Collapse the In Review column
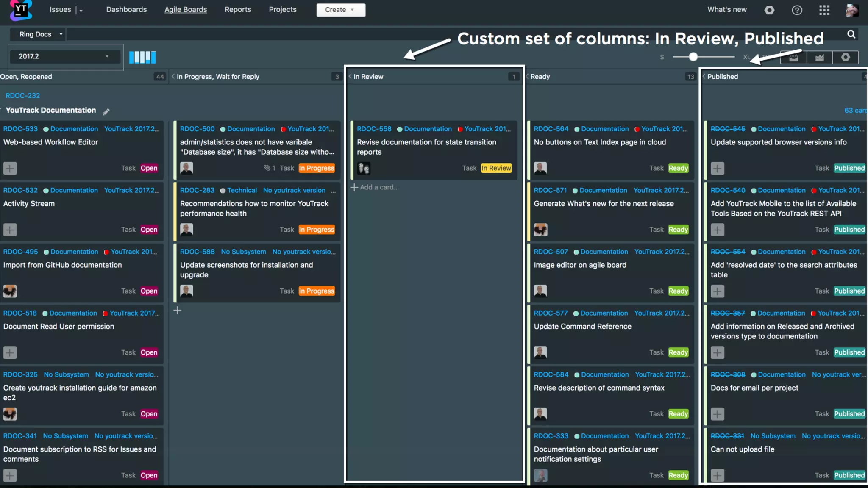868x488 pixels. pyautogui.click(x=350, y=77)
